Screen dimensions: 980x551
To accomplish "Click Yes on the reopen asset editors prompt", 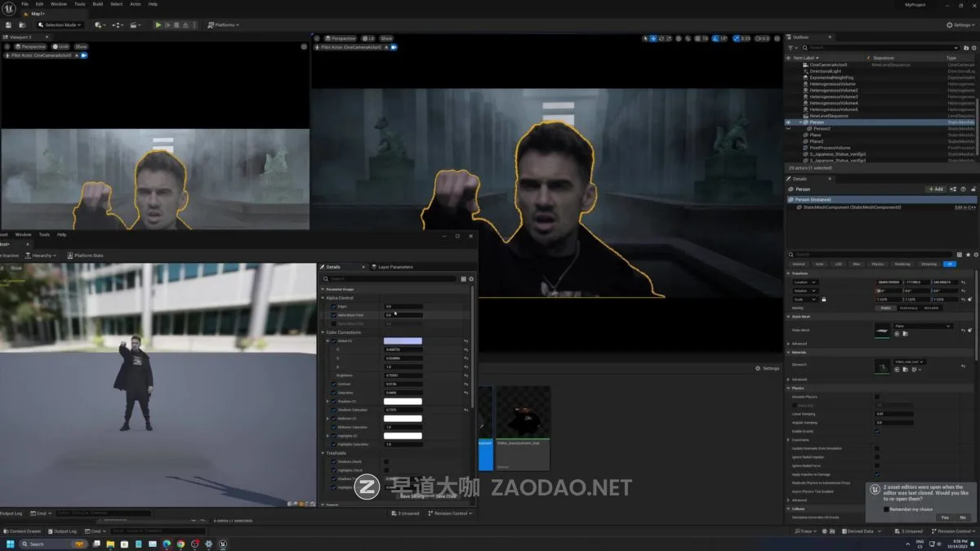I will click(945, 517).
